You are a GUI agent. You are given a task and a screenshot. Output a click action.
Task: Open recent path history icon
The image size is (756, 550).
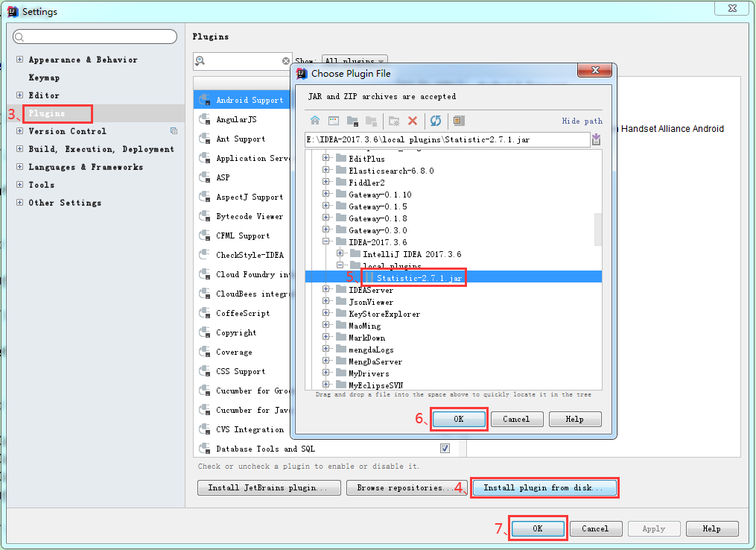(x=596, y=139)
